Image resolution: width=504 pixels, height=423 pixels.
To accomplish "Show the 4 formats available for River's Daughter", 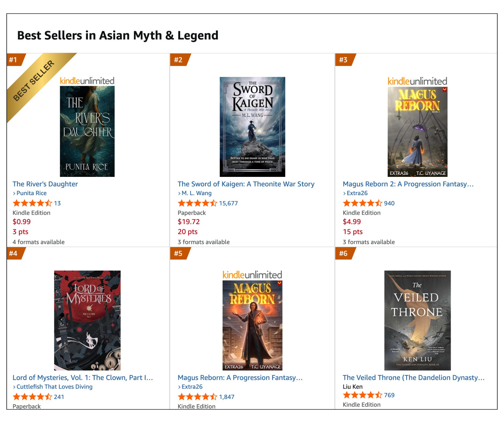I will click(x=39, y=242).
